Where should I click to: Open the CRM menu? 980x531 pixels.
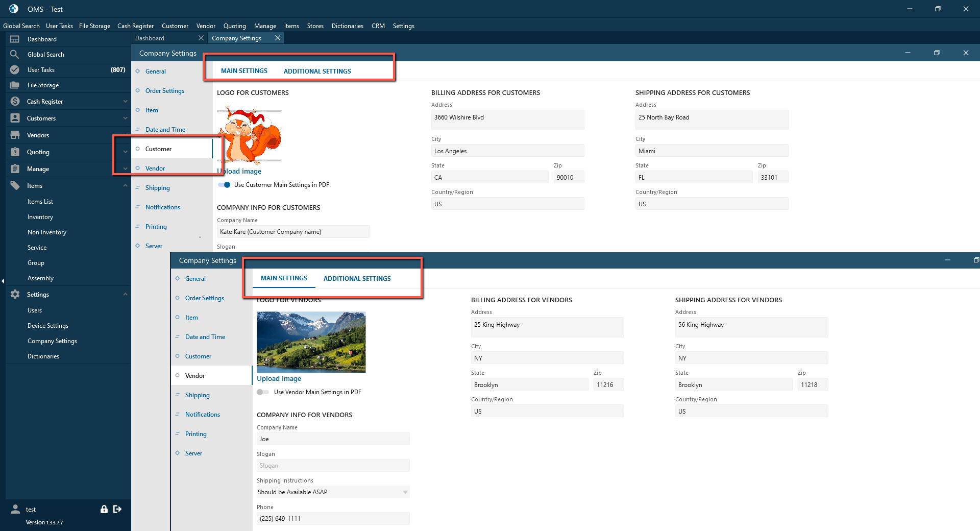click(x=378, y=26)
